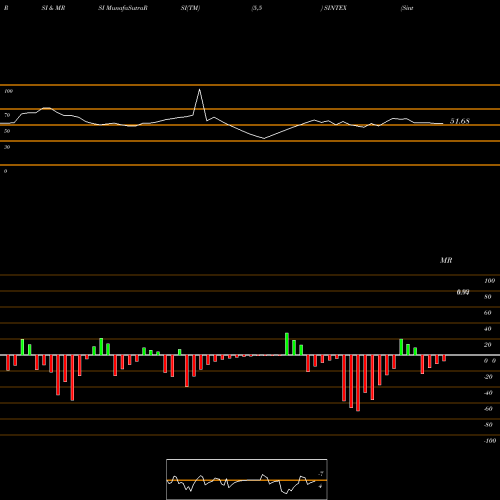Click the 50 level label on RSI axis
500x500 pixels.
[x=7, y=131]
